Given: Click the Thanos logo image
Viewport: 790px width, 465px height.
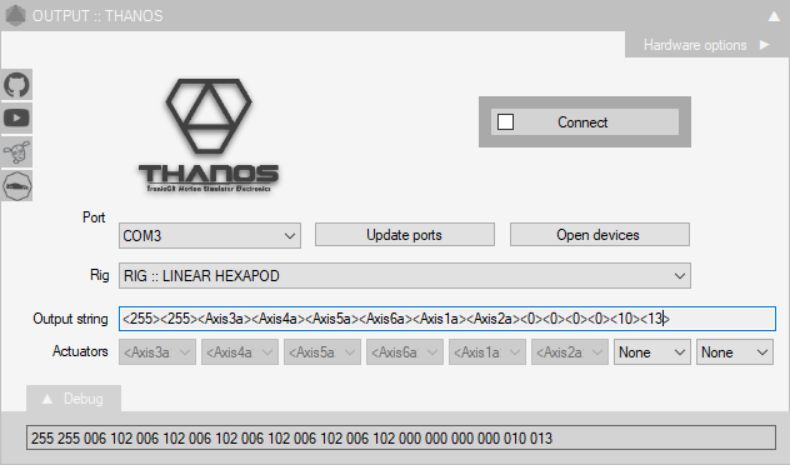Looking at the screenshot, I should pos(209,135).
